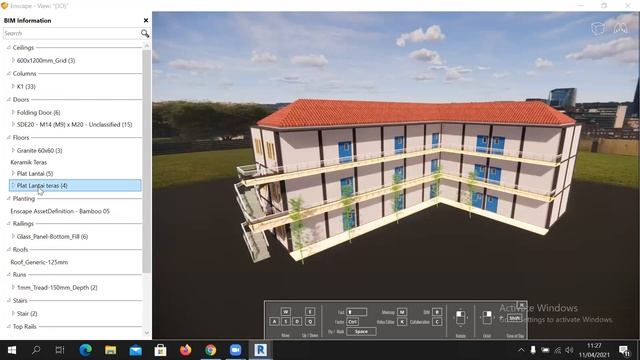The width and height of the screenshot is (640, 360).
Task: Open Windows taskbar search
Action: click(x=36, y=350)
